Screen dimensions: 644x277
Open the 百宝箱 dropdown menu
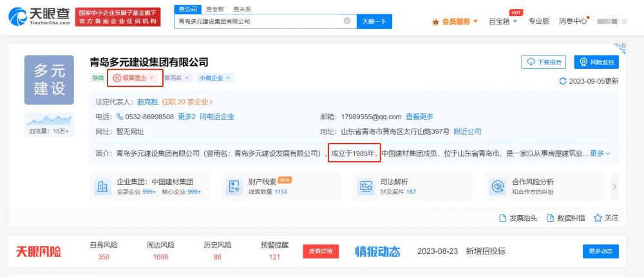503,21
